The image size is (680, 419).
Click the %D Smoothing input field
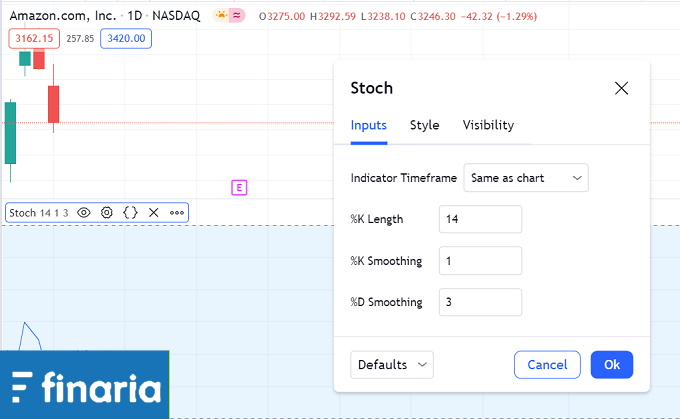[480, 302]
